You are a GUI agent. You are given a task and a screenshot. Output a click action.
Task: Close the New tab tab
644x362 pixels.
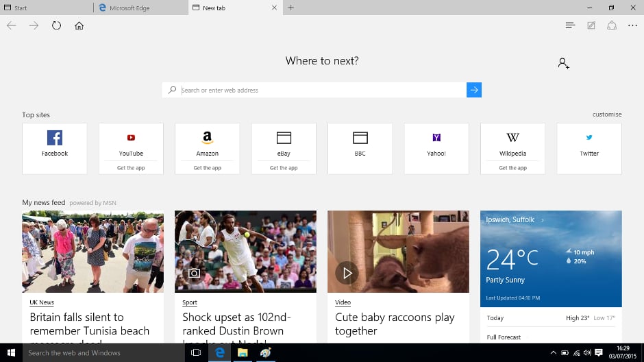coord(274,8)
